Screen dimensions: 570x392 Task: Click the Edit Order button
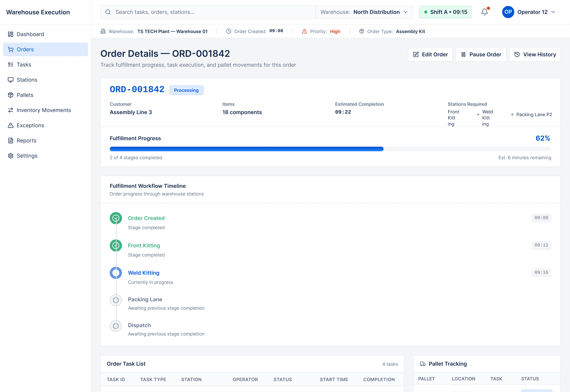click(430, 54)
